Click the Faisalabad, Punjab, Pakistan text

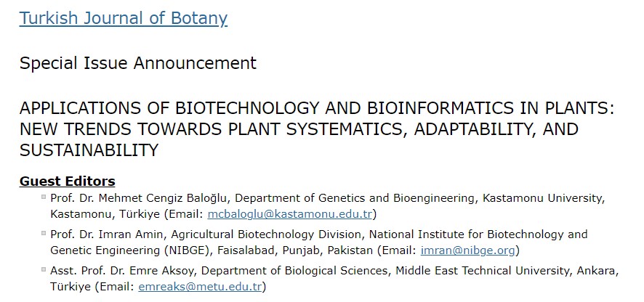pos(295,250)
